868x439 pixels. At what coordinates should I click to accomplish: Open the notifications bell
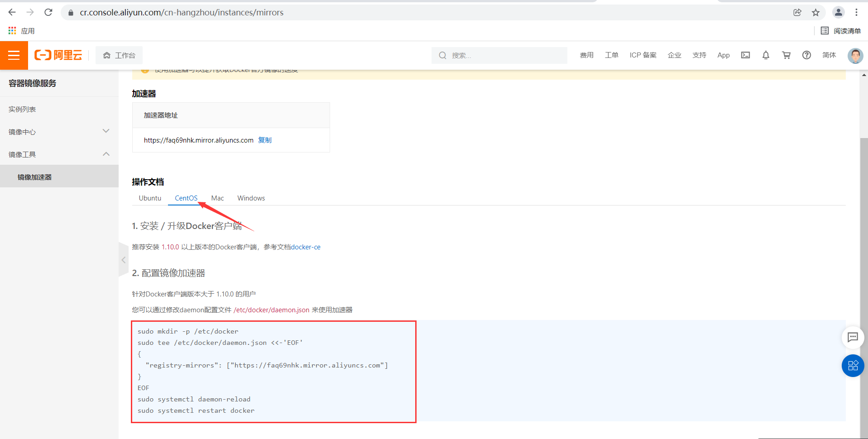(x=766, y=55)
